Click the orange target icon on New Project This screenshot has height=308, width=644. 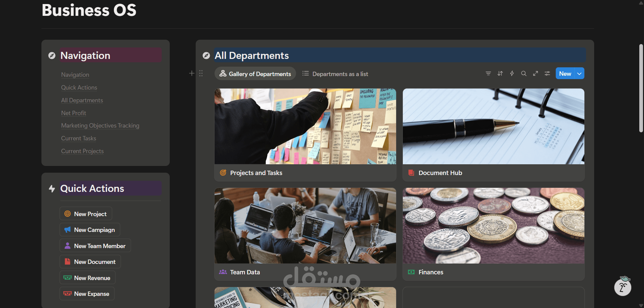pos(67,214)
